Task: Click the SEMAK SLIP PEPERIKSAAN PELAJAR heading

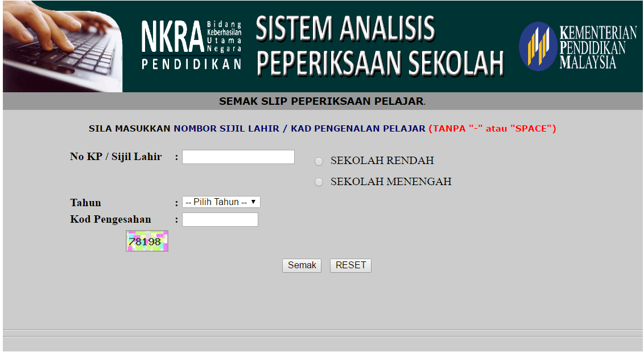Action: point(322,101)
